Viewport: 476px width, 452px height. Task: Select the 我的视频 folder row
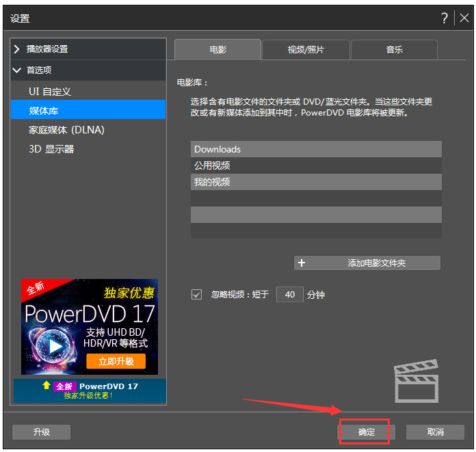316,182
